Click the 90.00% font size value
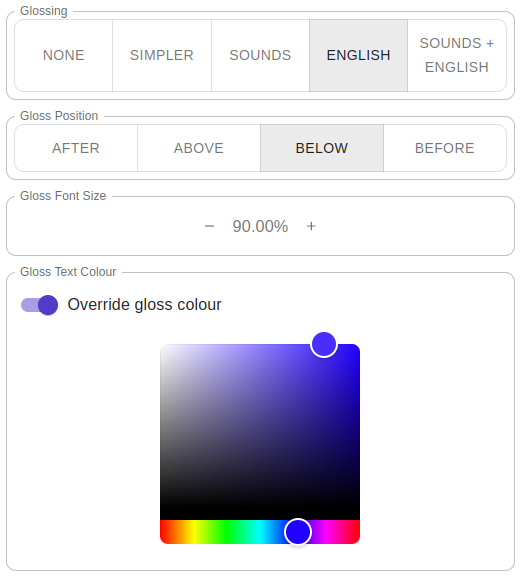 click(x=260, y=226)
